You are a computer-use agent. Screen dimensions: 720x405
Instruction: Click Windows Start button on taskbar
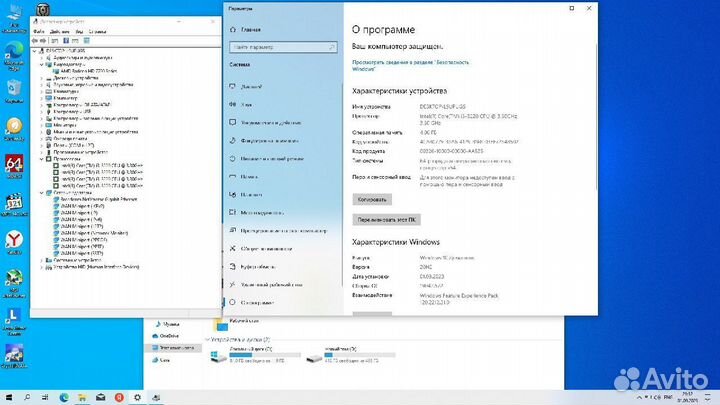tap(9, 397)
